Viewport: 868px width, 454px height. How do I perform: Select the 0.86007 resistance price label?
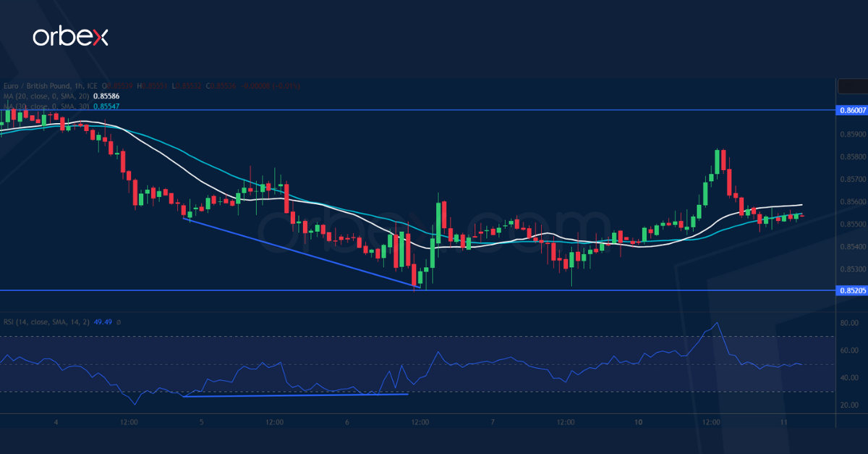pos(851,110)
